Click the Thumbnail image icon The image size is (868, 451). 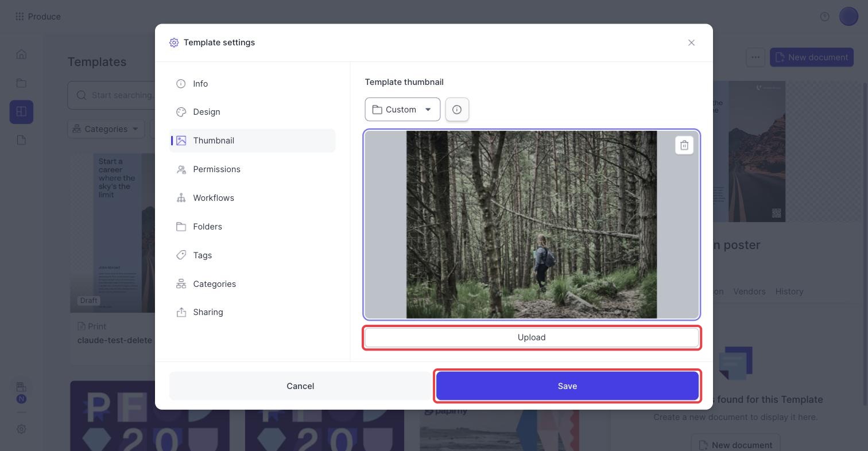point(181,141)
